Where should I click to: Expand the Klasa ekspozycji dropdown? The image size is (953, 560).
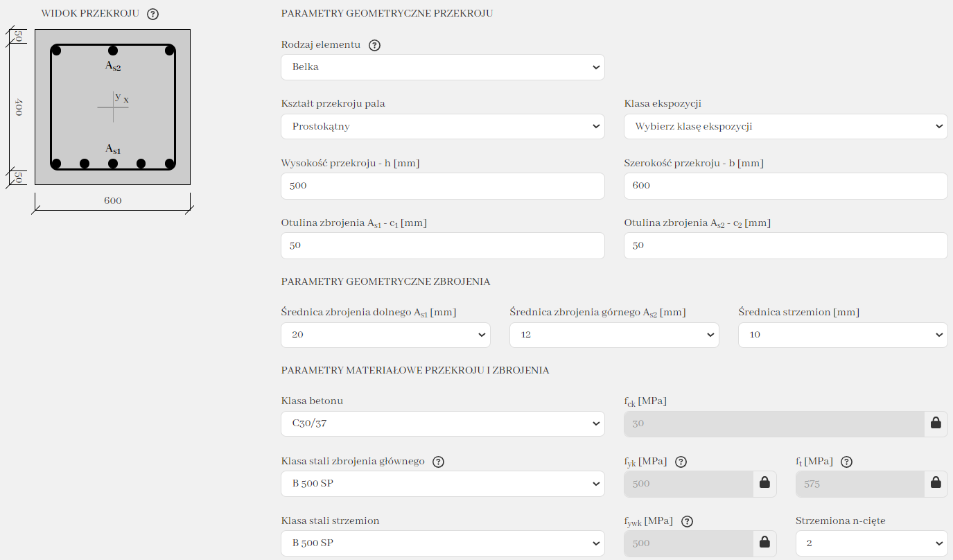[x=785, y=127]
